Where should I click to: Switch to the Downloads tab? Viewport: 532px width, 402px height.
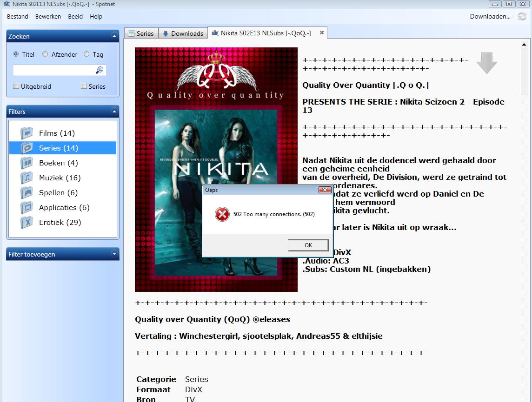(183, 33)
